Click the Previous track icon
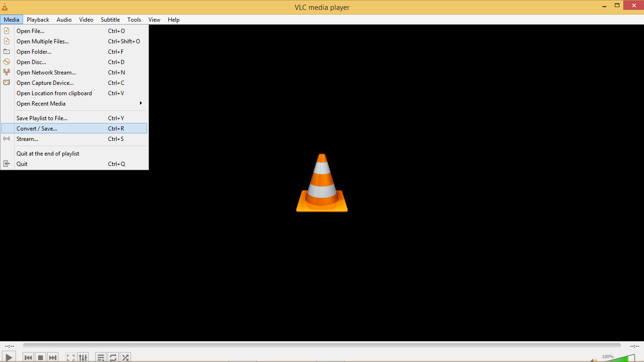This screenshot has height=362, width=644. click(28, 357)
